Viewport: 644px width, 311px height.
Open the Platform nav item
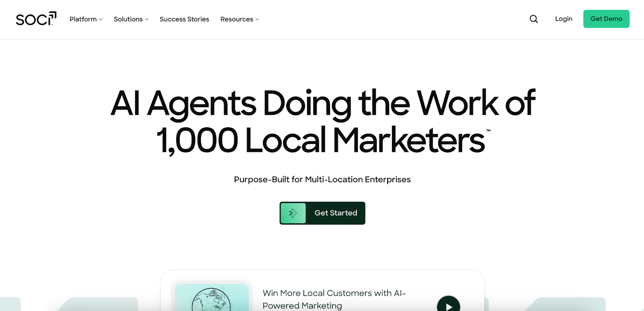tap(86, 19)
